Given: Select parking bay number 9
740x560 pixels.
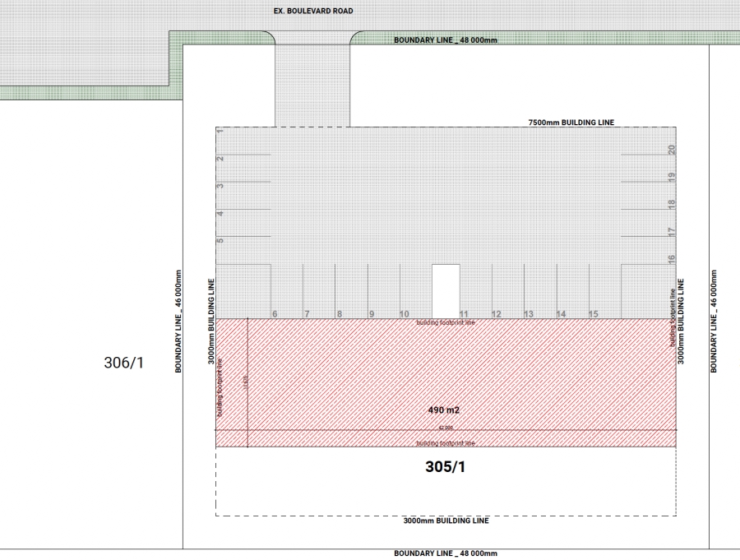Looking at the screenshot, I should (372, 314).
